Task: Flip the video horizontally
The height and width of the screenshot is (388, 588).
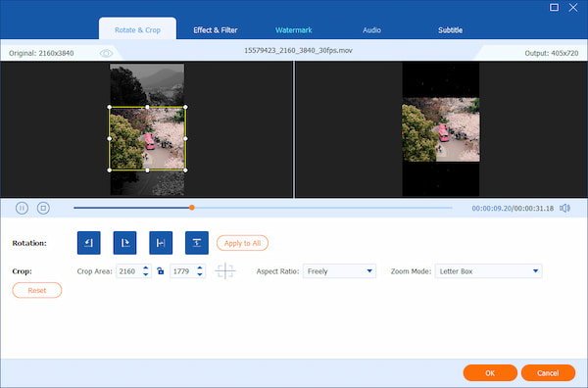Action: pyautogui.click(x=161, y=243)
